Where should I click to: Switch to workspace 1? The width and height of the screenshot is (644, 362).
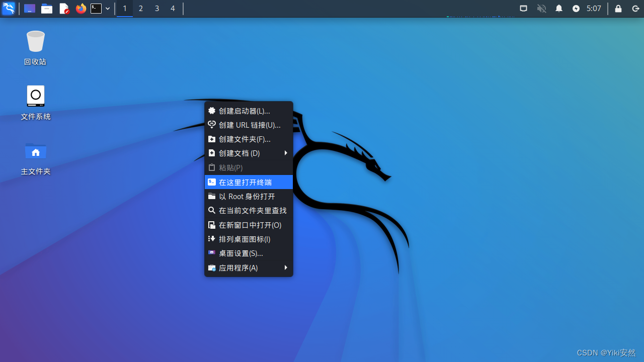click(125, 9)
